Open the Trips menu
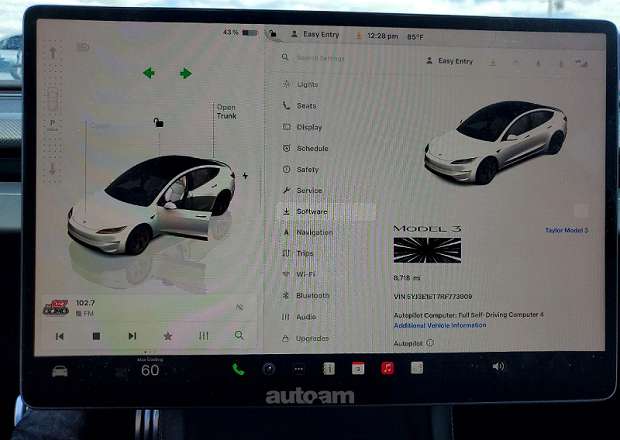The height and width of the screenshot is (440, 620). (298, 253)
